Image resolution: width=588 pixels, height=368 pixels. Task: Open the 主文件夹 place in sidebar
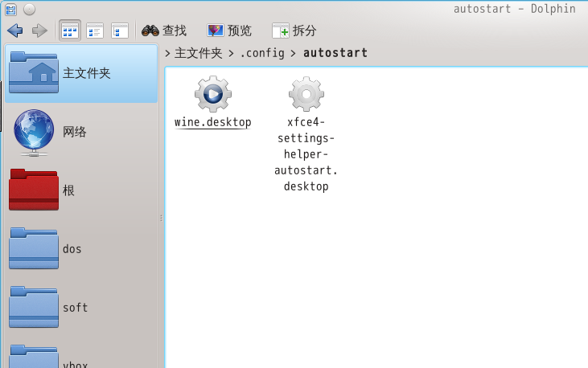click(x=81, y=73)
